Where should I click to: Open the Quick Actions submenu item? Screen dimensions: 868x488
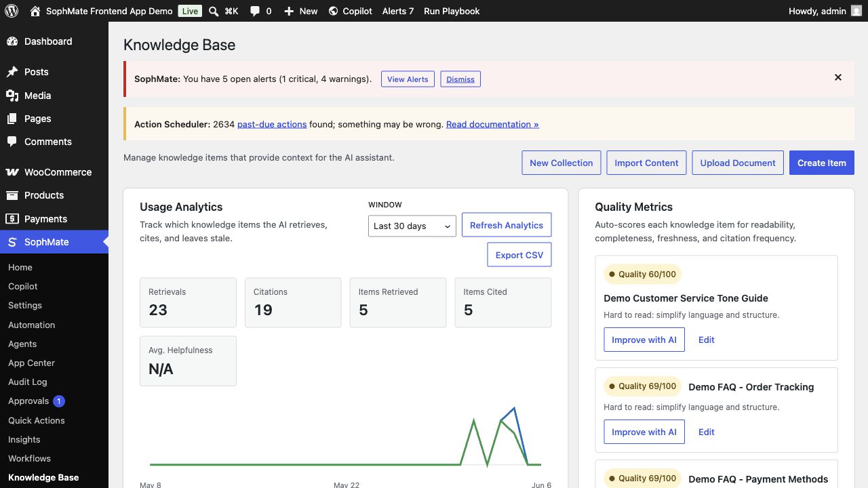point(37,420)
